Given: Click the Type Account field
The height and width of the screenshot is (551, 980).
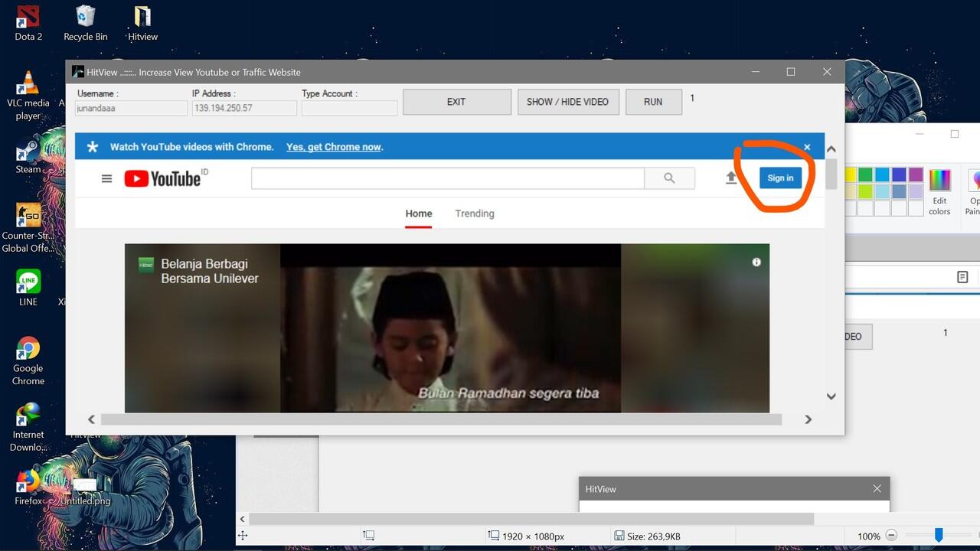Looking at the screenshot, I should click(349, 108).
